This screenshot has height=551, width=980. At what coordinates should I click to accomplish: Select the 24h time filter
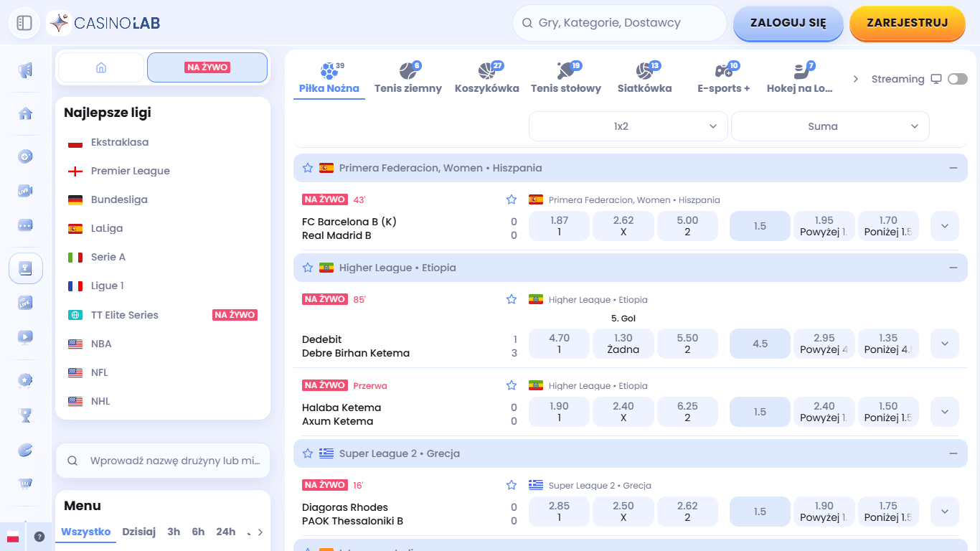click(x=226, y=532)
